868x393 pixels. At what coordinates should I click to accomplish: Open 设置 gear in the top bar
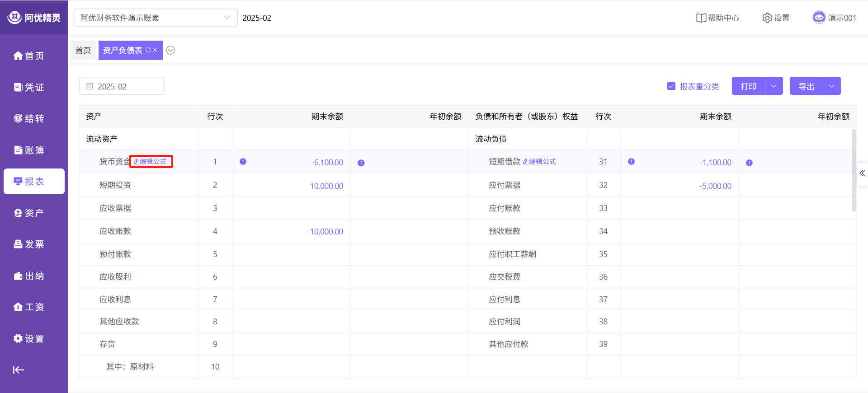(767, 18)
